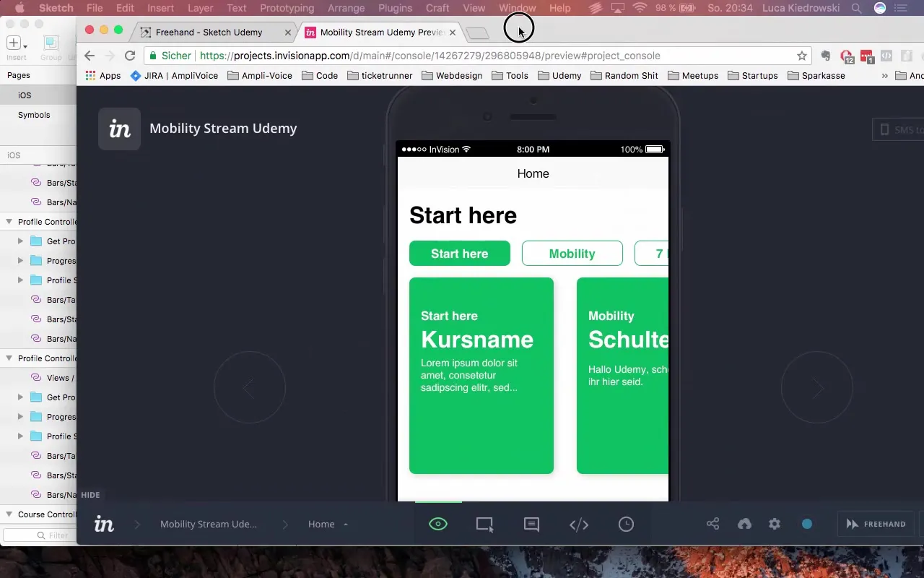The width and height of the screenshot is (924, 578).
Task: Open the Craft menu
Action: tap(437, 8)
